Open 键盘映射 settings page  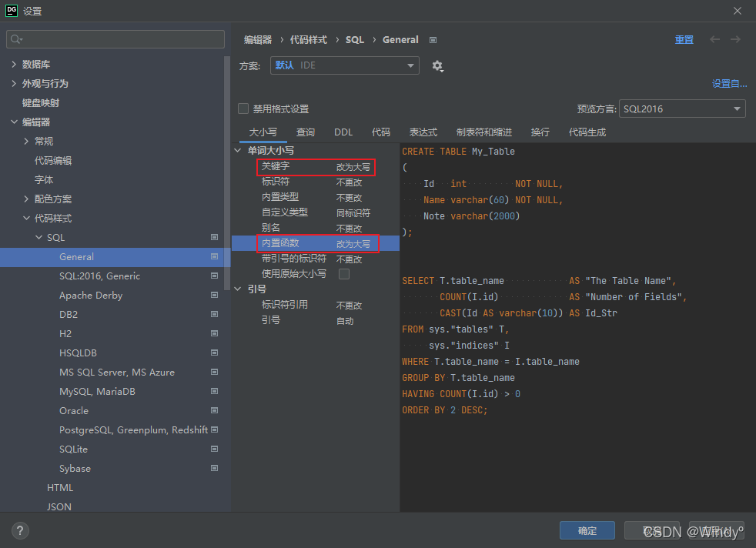tap(41, 102)
